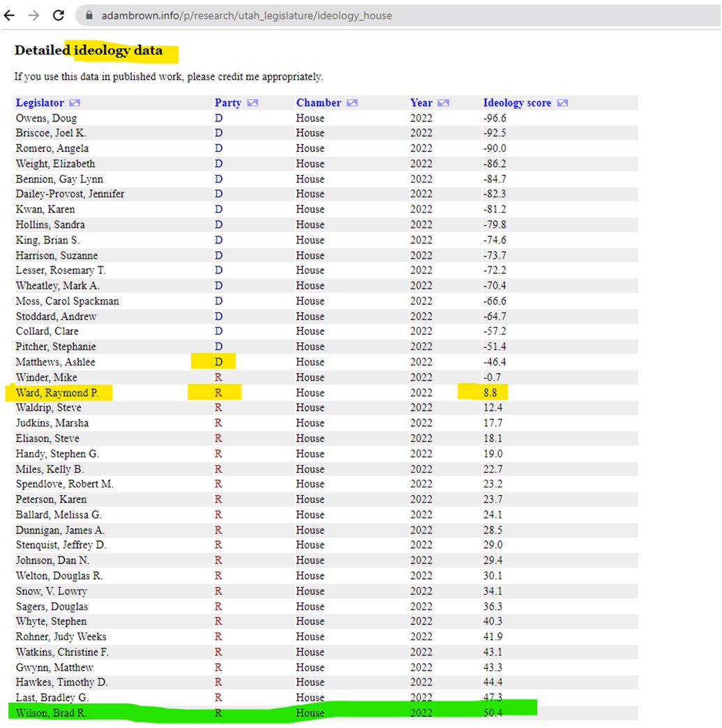Click the address bar URL
The width and height of the screenshot is (722, 728).
coord(247,16)
